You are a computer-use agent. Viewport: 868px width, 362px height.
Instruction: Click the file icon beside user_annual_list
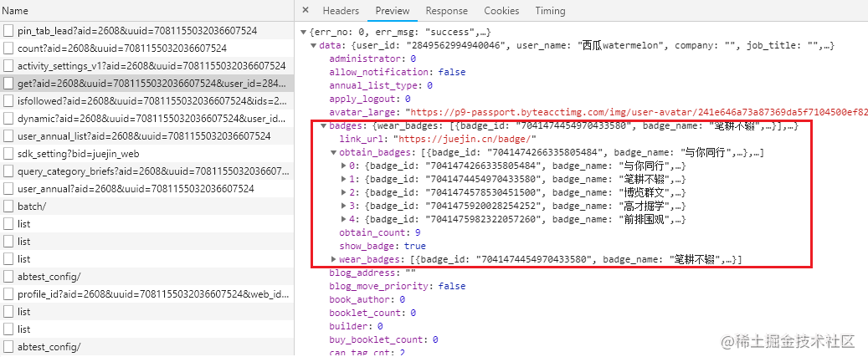tap(8, 136)
